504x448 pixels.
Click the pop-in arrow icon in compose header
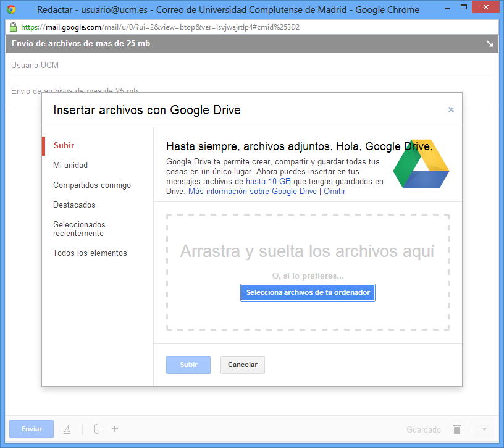click(x=490, y=44)
